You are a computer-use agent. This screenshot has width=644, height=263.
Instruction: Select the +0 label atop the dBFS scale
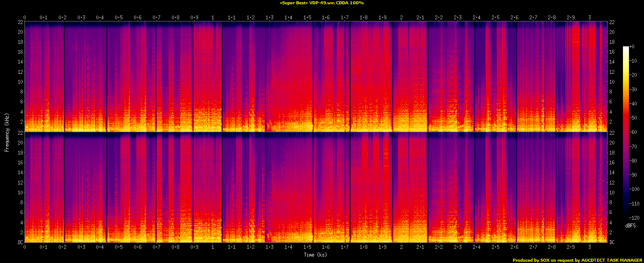pyautogui.click(x=632, y=46)
